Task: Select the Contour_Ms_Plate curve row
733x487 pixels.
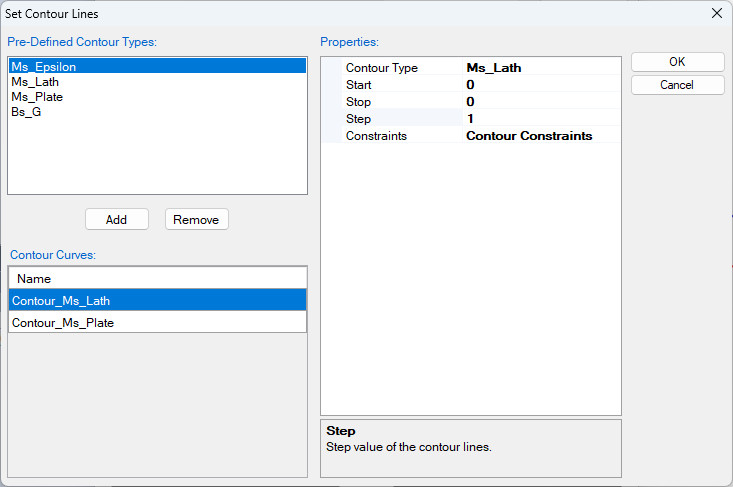Action: (157, 322)
